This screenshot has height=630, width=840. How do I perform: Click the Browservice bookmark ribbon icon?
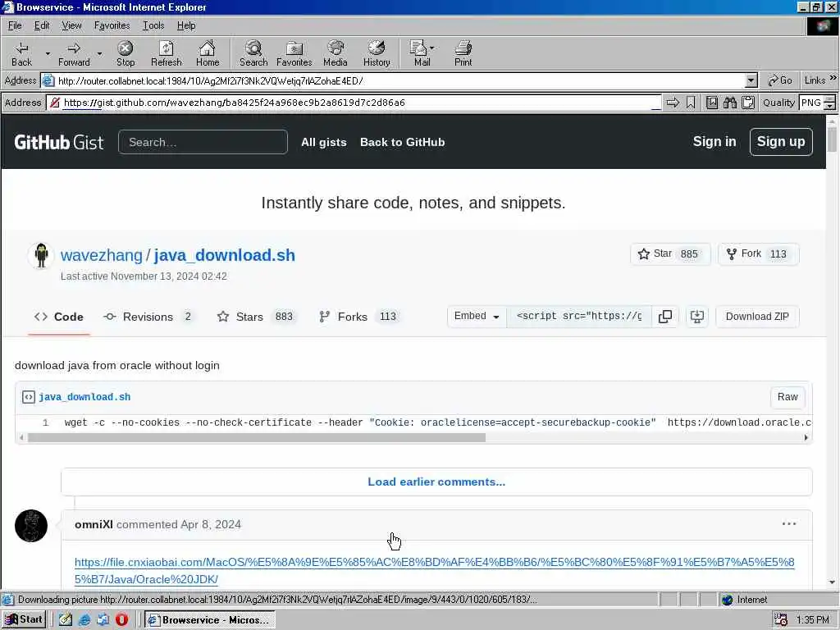(x=691, y=103)
